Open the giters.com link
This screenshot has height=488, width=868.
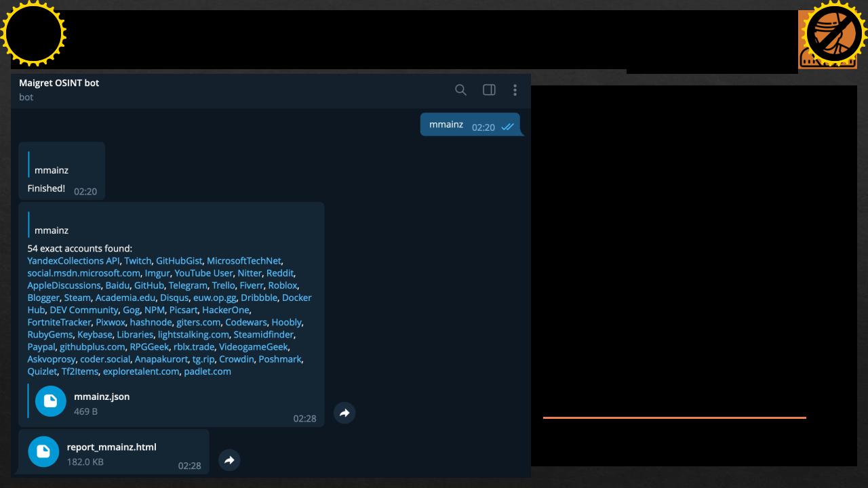[198, 322]
